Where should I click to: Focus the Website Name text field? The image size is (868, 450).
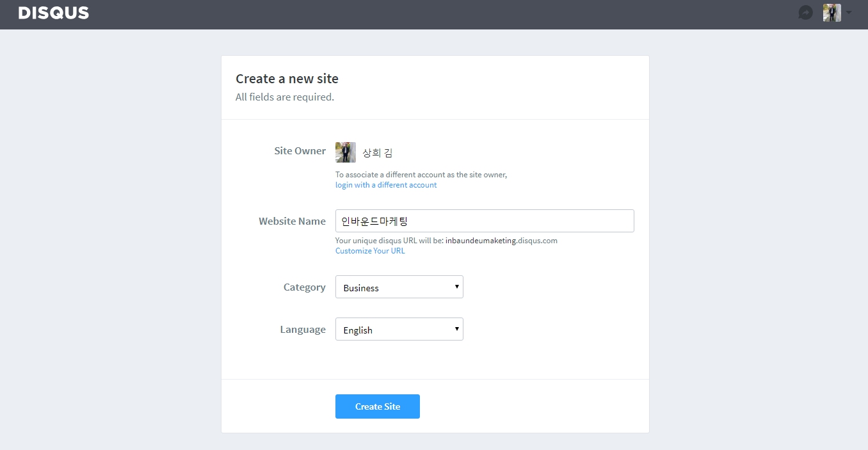485,221
